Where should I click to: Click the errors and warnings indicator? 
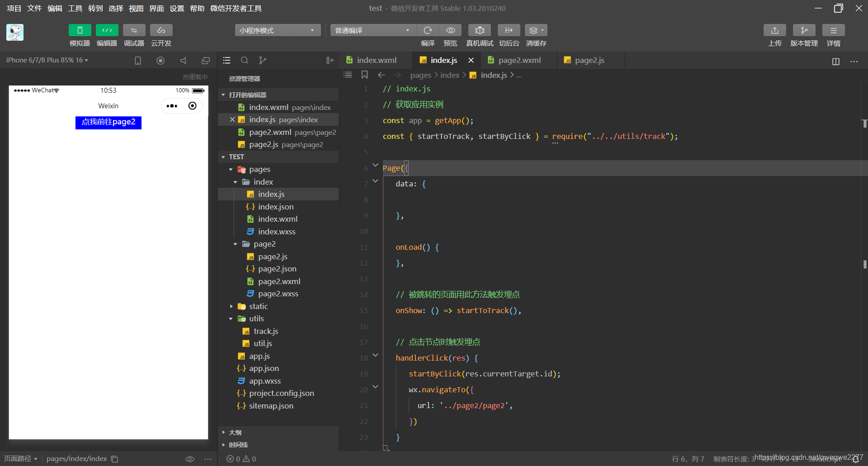pyautogui.click(x=241, y=459)
